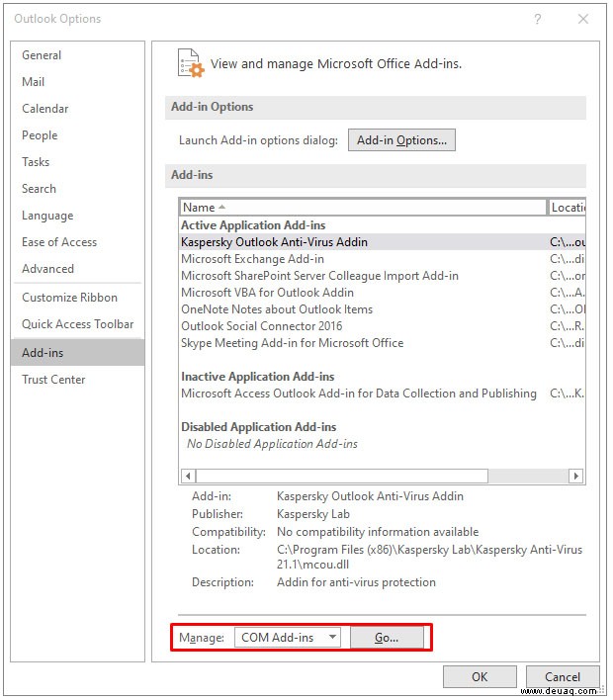Image resolution: width=613 pixels, height=700 pixels.
Task: Click the horizontal scrollbar thumb
Action: 342,477
